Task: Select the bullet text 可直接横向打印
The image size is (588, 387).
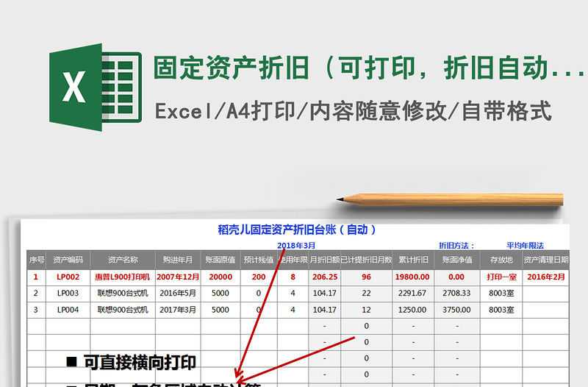Action: [x=140, y=363]
